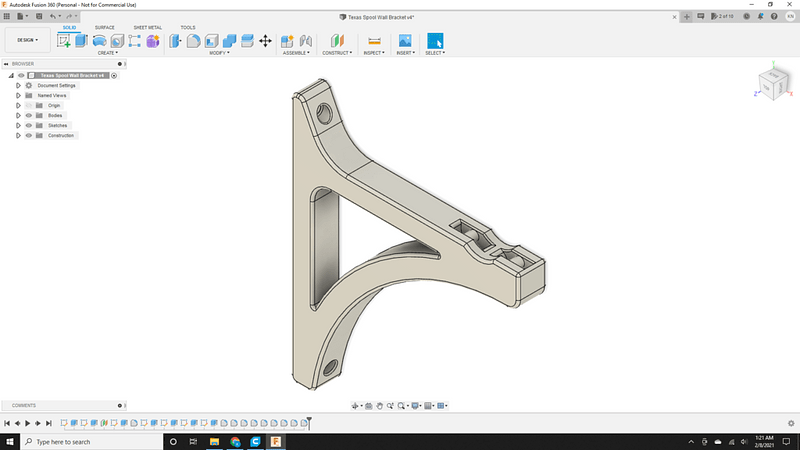800x450 pixels.
Task: Activate the Hole tool
Action: coord(117,41)
